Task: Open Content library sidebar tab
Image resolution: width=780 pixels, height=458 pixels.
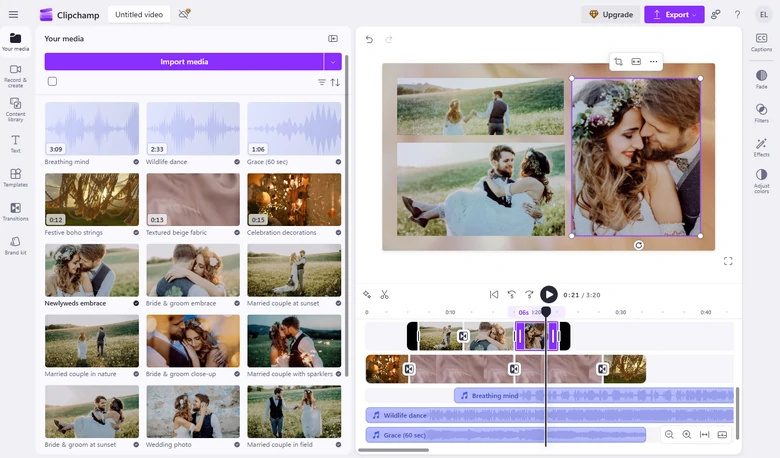Action: (x=15, y=109)
